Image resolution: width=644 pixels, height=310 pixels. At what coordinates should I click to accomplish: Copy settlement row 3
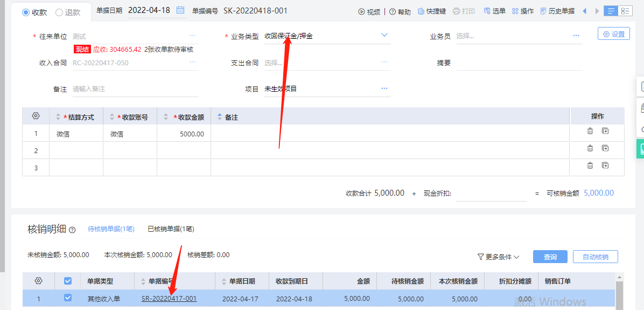pos(605,166)
